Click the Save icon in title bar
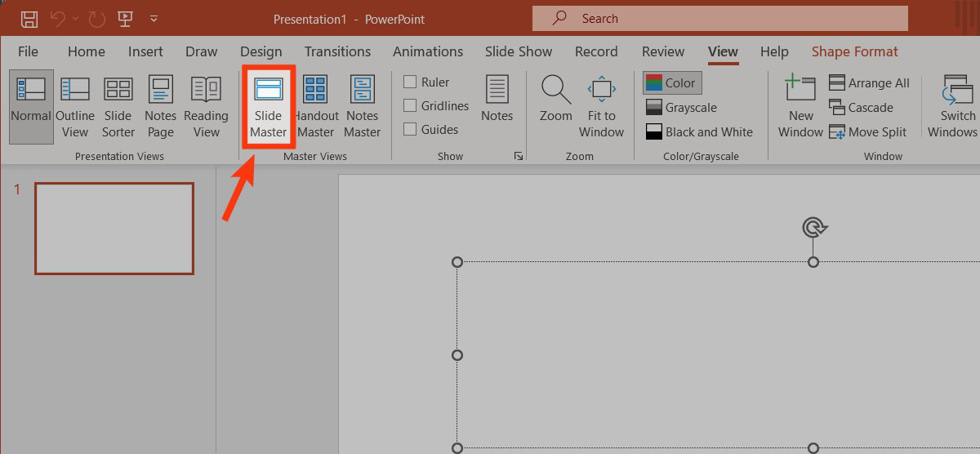The image size is (980, 454). coord(29,18)
